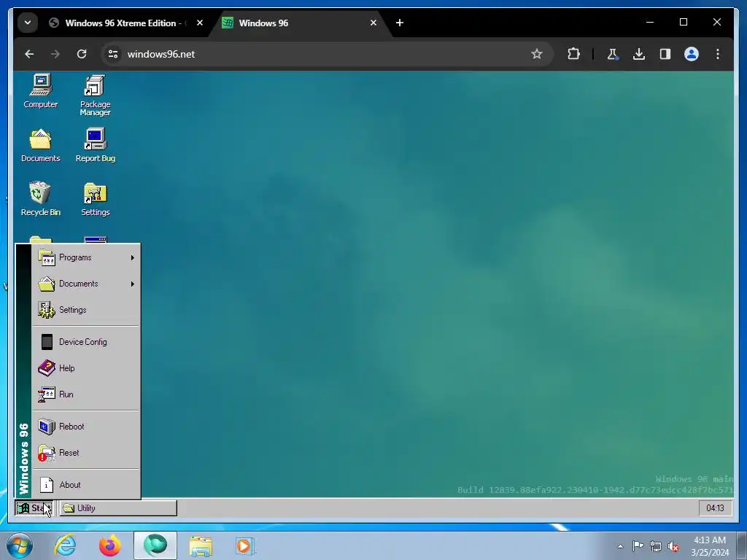The width and height of the screenshot is (747, 560).
Task: Go back in browser history
Action: pos(29,54)
